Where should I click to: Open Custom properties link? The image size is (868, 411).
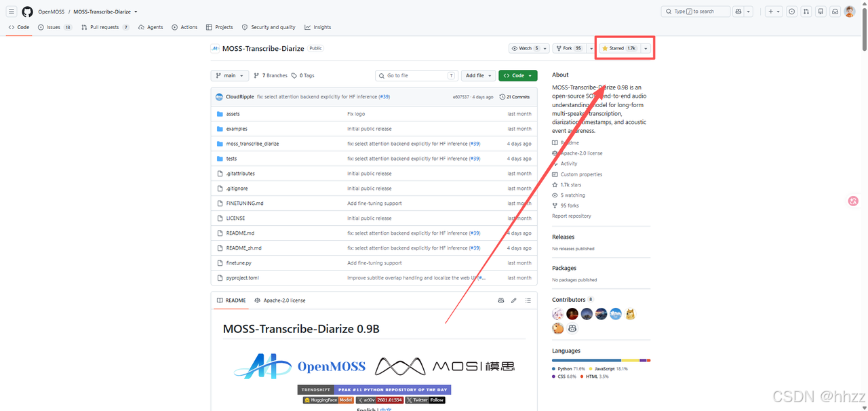577,174
